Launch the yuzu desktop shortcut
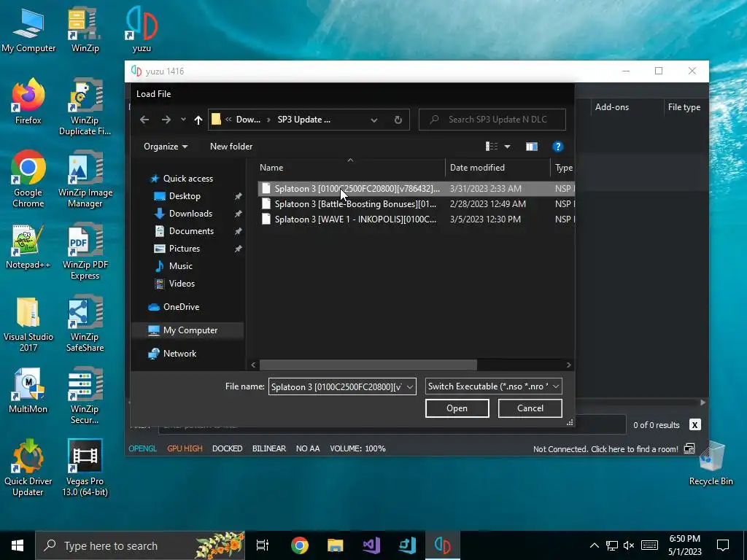 (142, 29)
